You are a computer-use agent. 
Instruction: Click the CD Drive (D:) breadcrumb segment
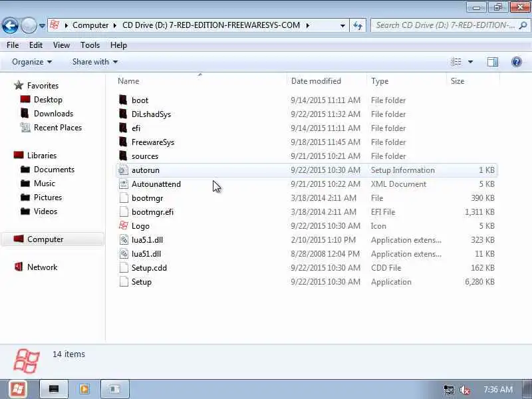coord(211,25)
